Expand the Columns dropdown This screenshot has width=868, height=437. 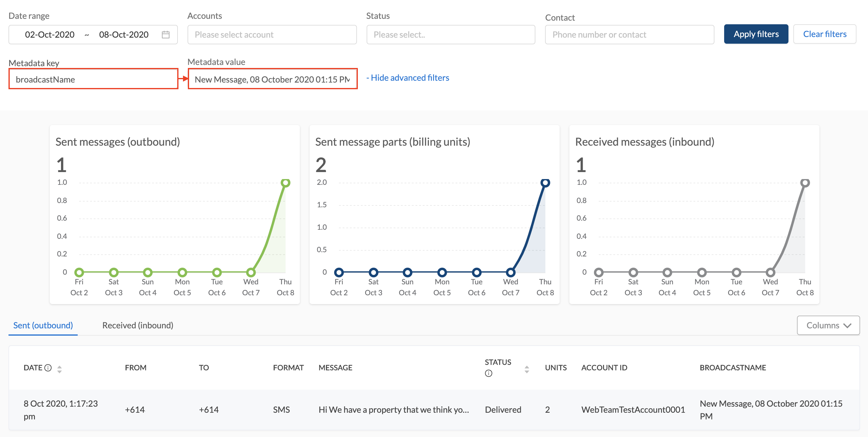(828, 325)
